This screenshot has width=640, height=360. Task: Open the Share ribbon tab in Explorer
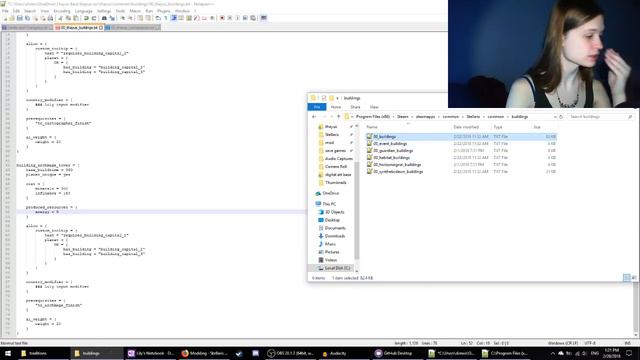click(x=355, y=107)
